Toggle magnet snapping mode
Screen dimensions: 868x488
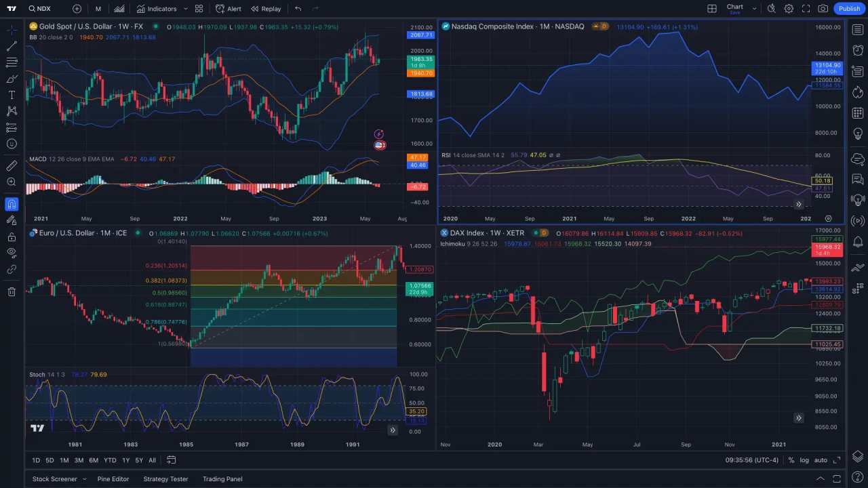pyautogui.click(x=12, y=204)
